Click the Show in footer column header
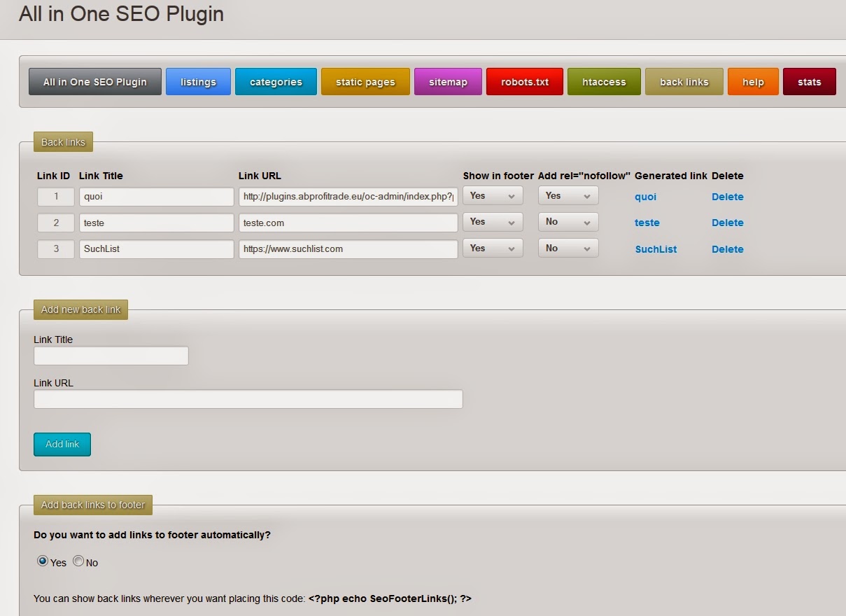Viewport: 846px width, 616px height. (498, 176)
